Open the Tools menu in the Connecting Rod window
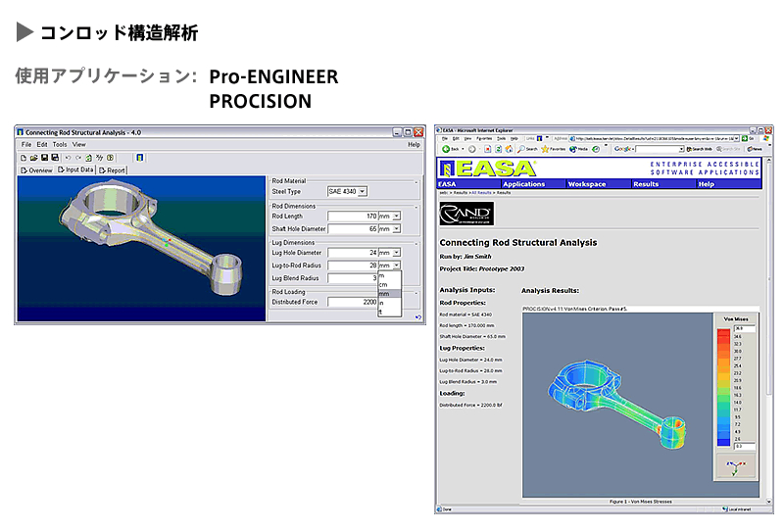Screen dimensions: 784x532 [x=60, y=144]
